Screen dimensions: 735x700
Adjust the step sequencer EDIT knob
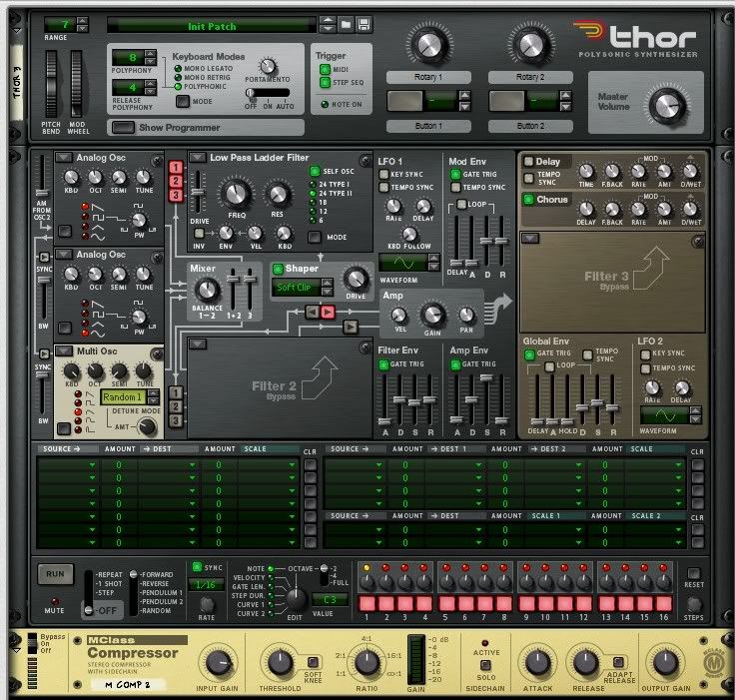pos(297,598)
